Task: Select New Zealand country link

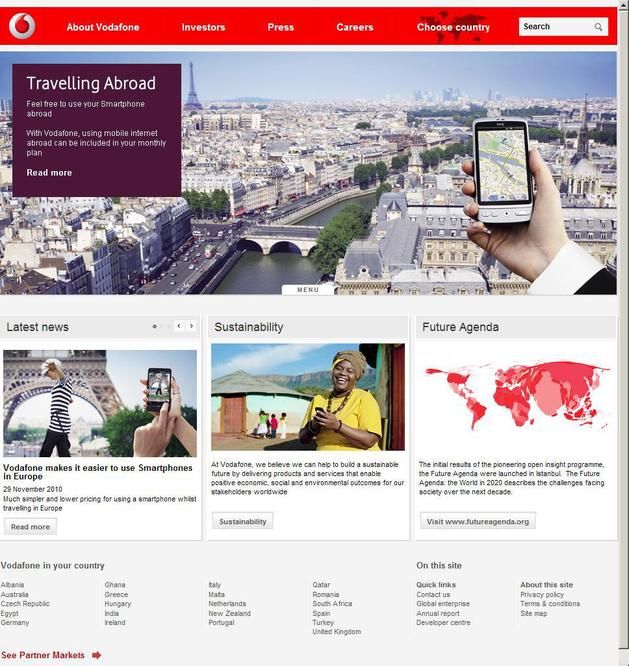Action: pos(230,613)
